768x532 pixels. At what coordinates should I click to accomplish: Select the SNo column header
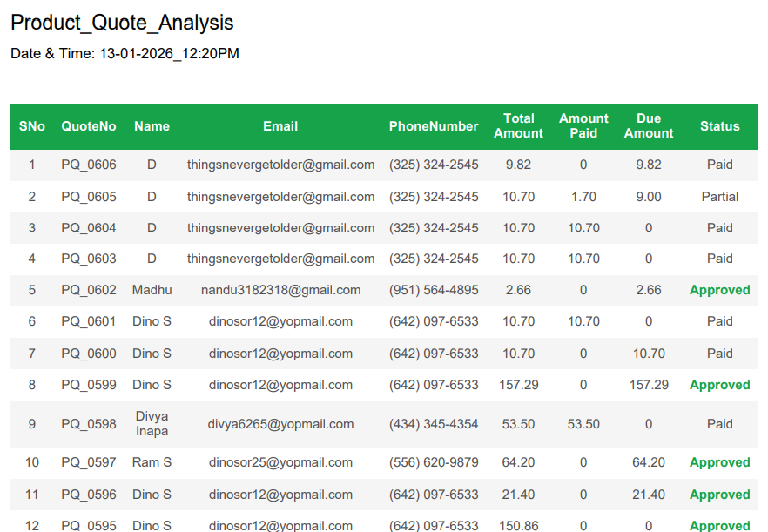pos(32,126)
